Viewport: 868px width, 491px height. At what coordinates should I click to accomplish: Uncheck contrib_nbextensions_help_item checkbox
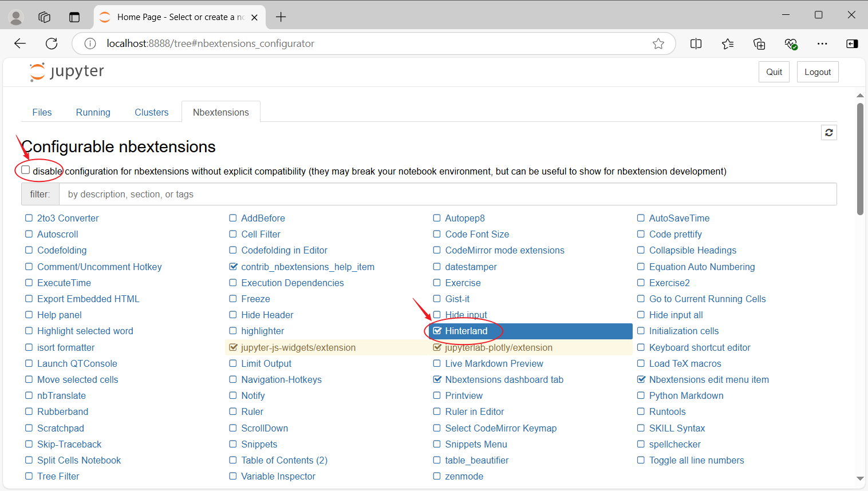[x=233, y=267]
